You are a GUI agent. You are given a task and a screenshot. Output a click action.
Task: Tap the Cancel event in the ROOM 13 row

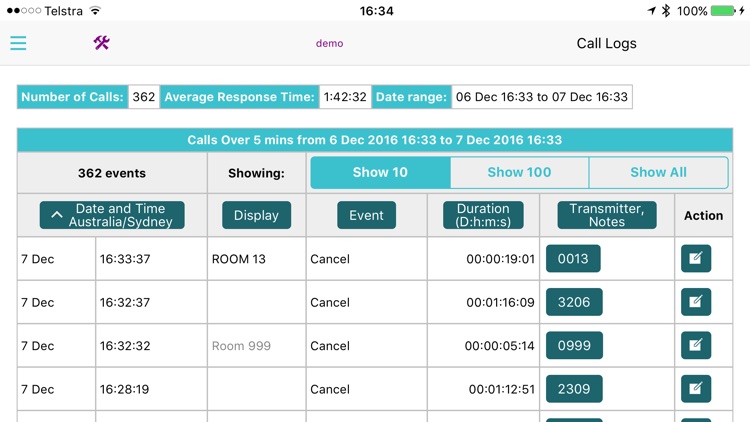point(330,259)
